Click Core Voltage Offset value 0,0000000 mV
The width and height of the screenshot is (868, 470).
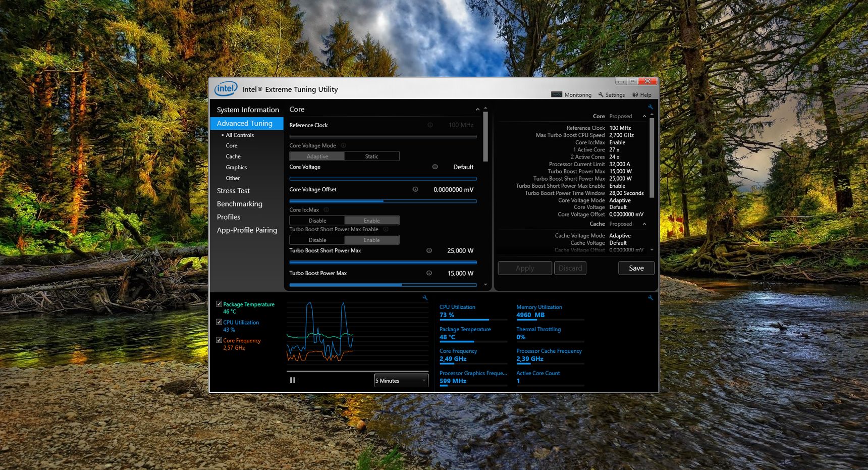453,190
